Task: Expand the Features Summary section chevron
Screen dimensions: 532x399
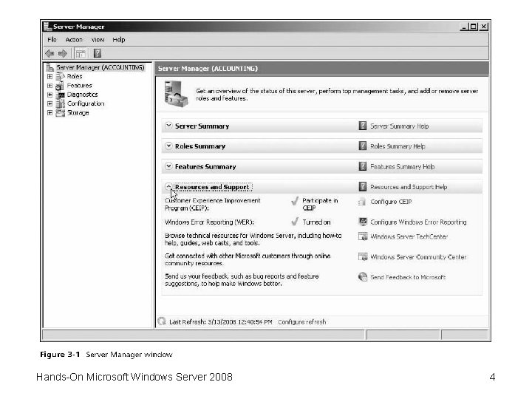Action: pyautogui.click(x=168, y=166)
